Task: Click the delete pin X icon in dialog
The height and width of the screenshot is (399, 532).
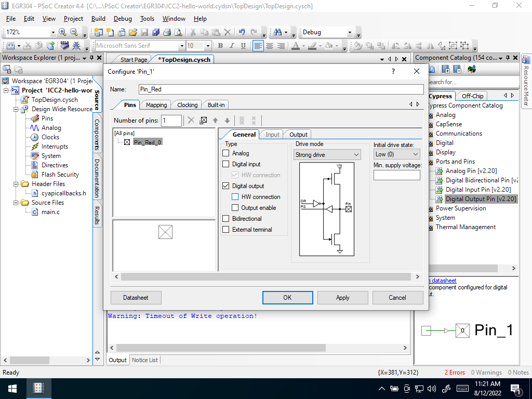Action: tap(191, 121)
